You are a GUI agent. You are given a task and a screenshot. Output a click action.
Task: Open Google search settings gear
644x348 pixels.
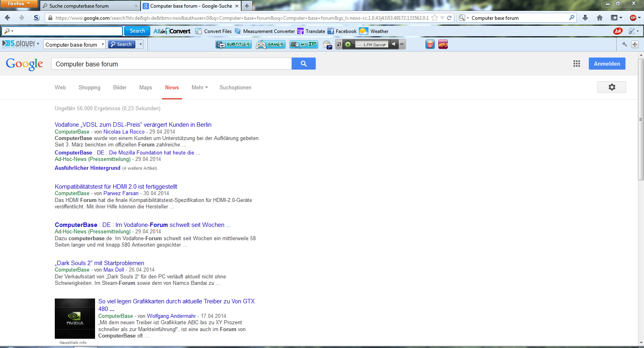(612, 87)
